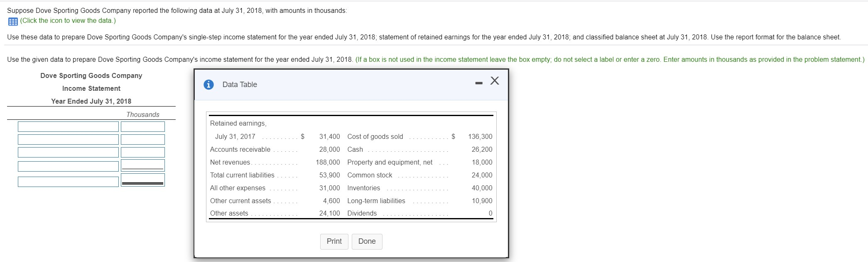The width and height of the screenshot is (868, 262).
Task: Click the 'Other assets' label
Action: click(x=229, y=213)
